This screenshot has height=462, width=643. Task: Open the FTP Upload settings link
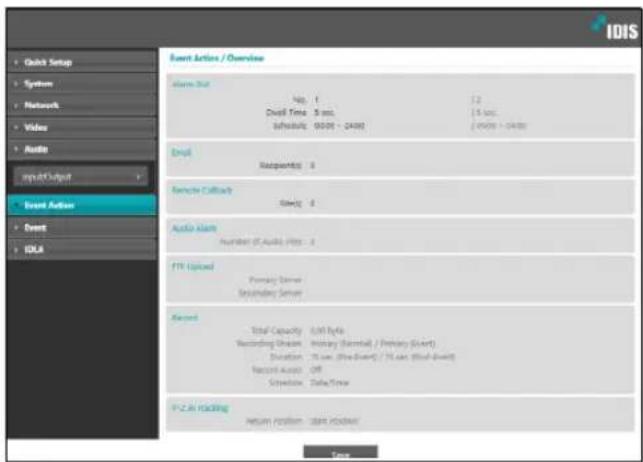[193, 267]
